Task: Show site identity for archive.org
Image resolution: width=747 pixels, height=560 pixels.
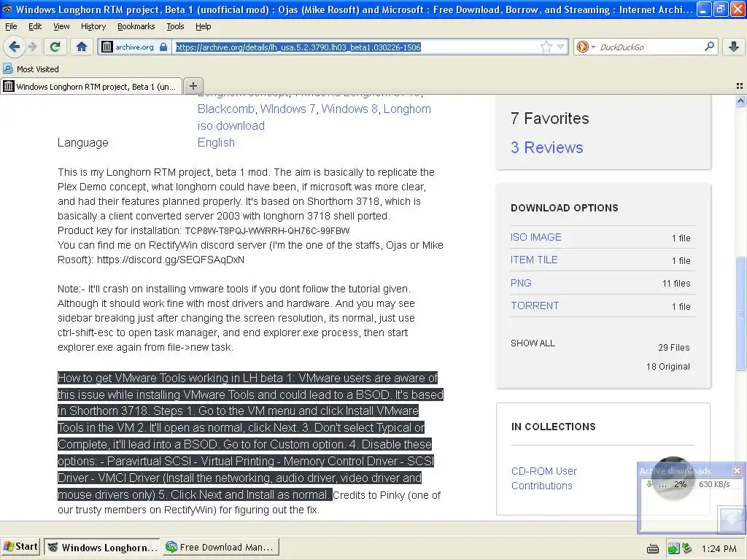Action: 128,47
